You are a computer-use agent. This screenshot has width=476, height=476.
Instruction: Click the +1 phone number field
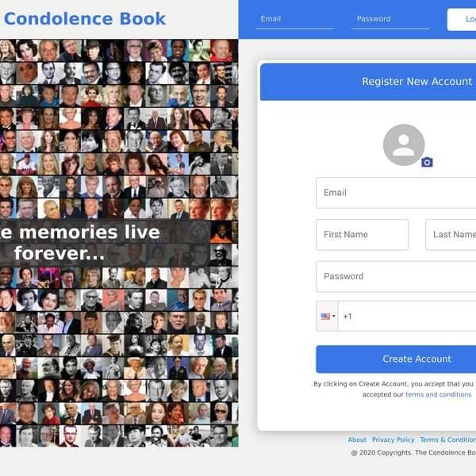tap(407, 317)
